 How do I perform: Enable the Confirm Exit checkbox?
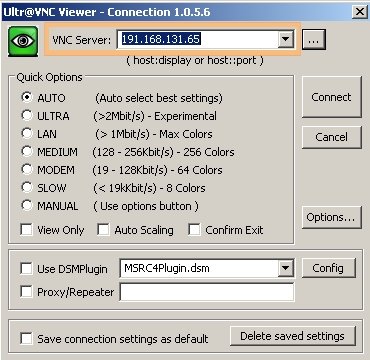pos(194,230)
